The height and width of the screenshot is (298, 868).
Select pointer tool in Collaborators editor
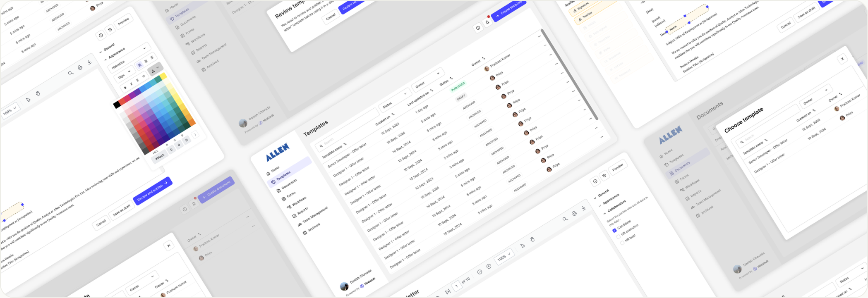[523, 246]
